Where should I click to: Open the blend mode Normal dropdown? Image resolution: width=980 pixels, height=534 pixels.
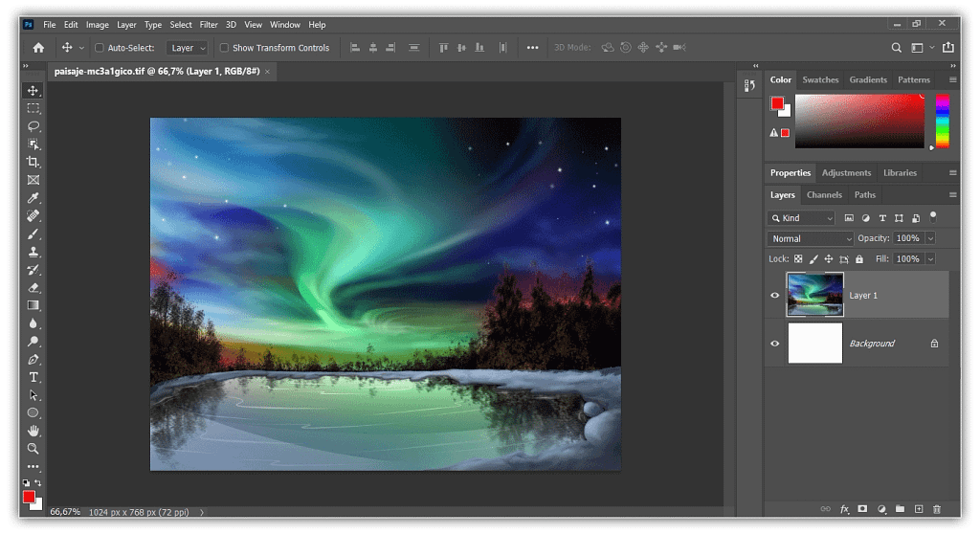tap(810, 238)
